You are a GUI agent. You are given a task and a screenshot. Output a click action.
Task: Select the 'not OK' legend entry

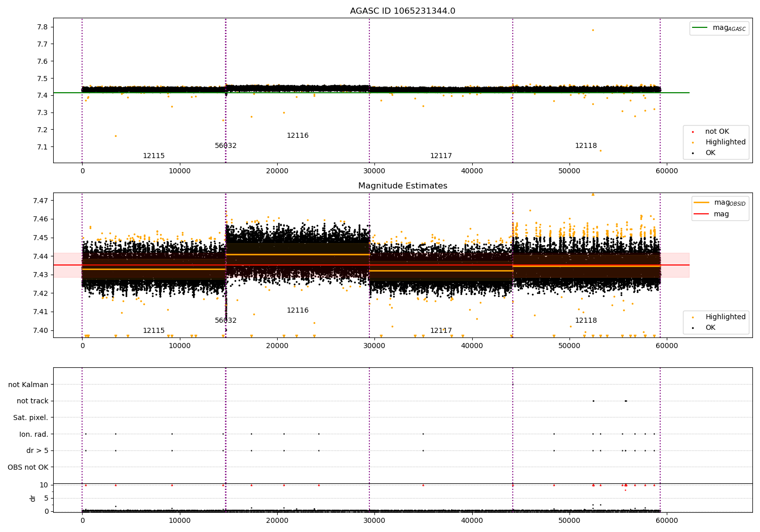[717, 131]
